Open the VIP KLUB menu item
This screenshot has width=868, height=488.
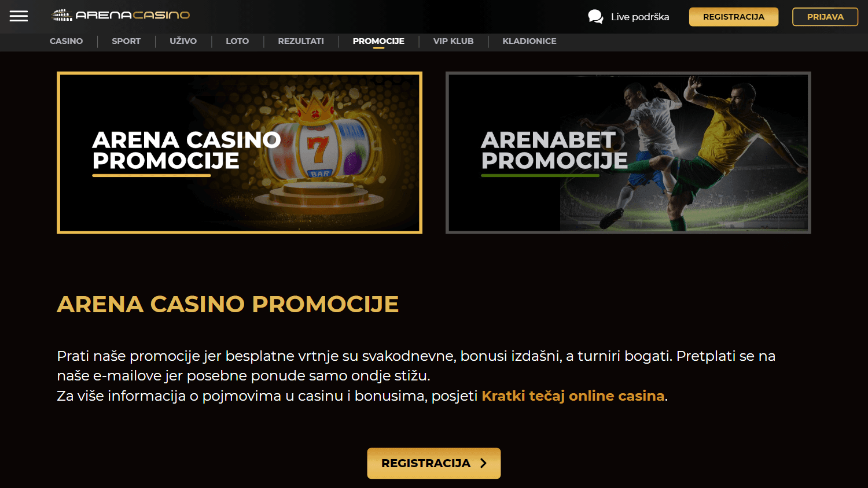[453, 41]
